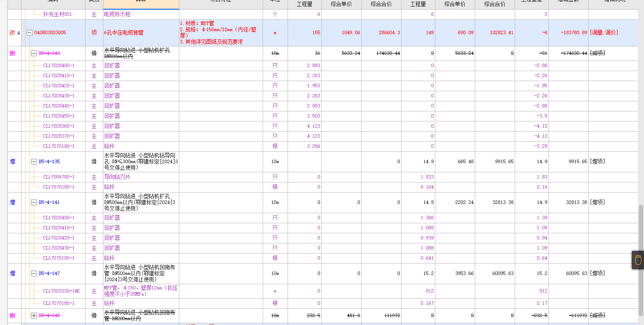
Task: Select the 0.939 quantity cell
Action: tap(418, 238)
